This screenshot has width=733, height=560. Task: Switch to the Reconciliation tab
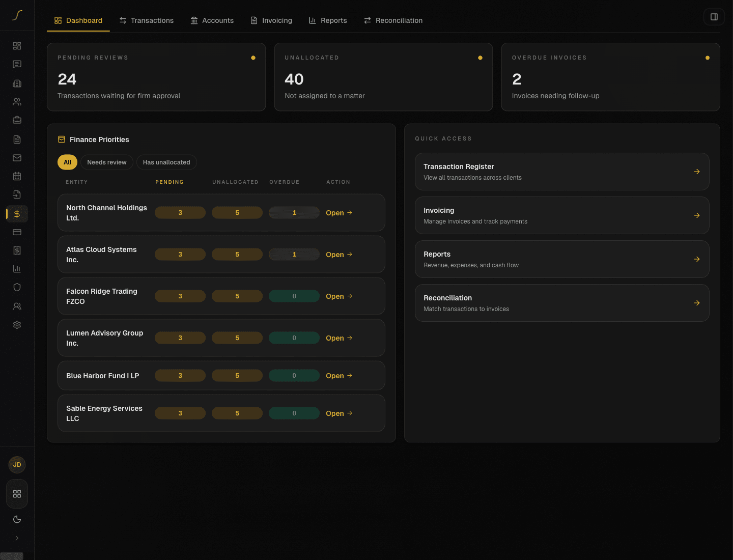click(393, 20)
